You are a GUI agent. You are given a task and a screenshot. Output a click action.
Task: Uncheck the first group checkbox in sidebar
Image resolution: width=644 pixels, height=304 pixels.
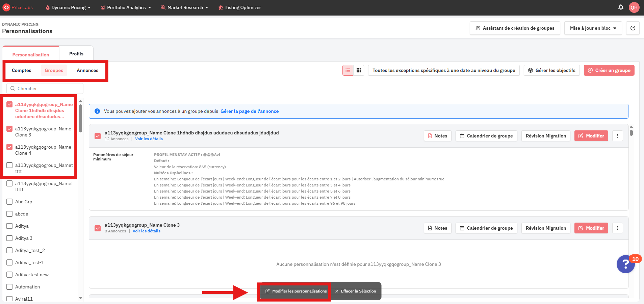pyautogui.click(x=9, y=104)
